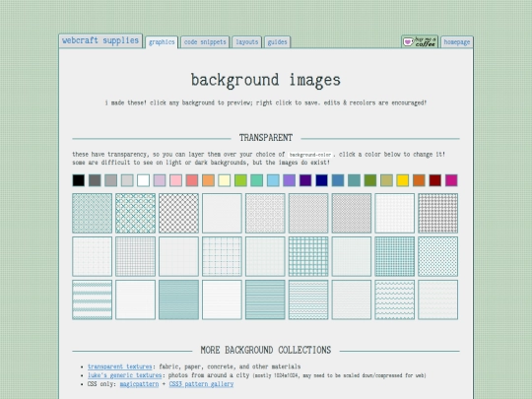Preview the gray fine grid pattern in second row
This screenshot has height=399, width=532.
(x=135, y=256)
